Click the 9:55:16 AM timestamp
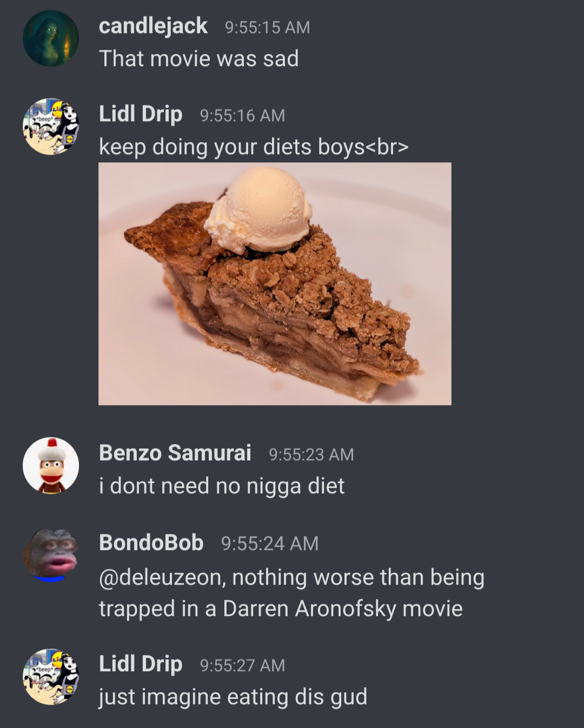Image resolution: width=584 pixels, height=728 pixels. [x=242, y=115]
